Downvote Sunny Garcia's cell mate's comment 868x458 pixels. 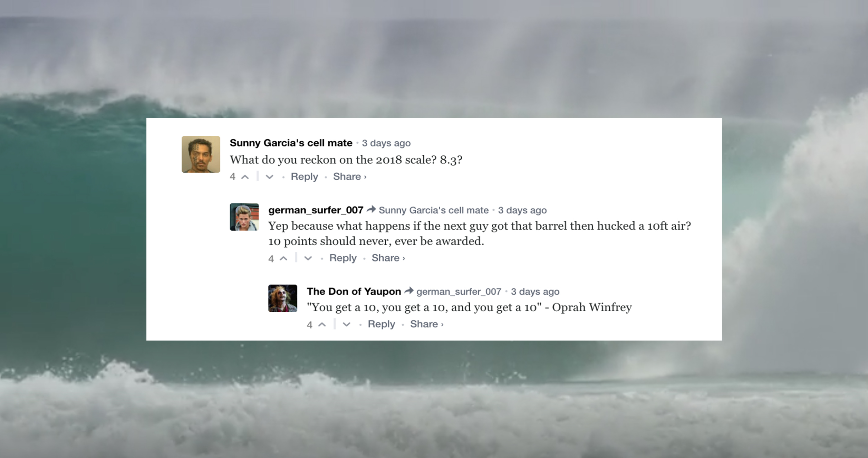pos(270,177)
